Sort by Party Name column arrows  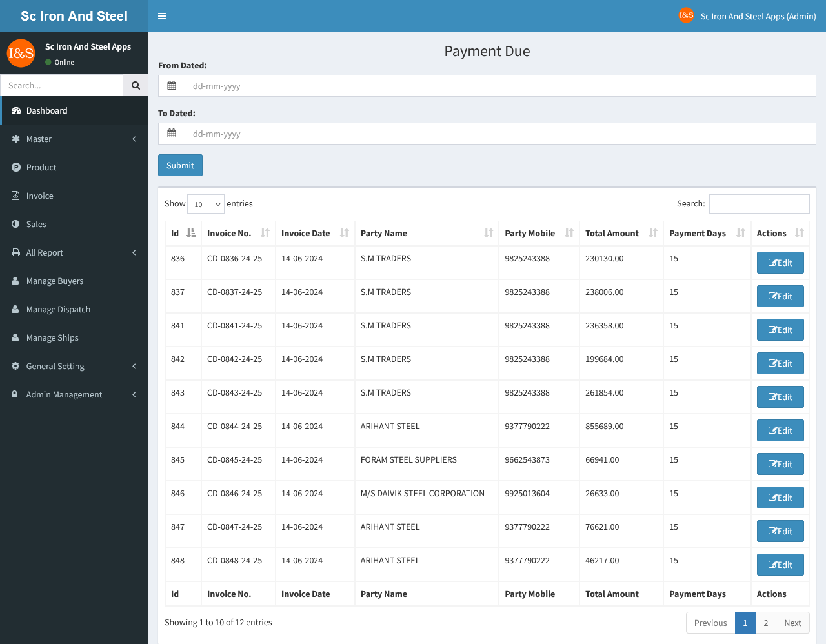489,233
